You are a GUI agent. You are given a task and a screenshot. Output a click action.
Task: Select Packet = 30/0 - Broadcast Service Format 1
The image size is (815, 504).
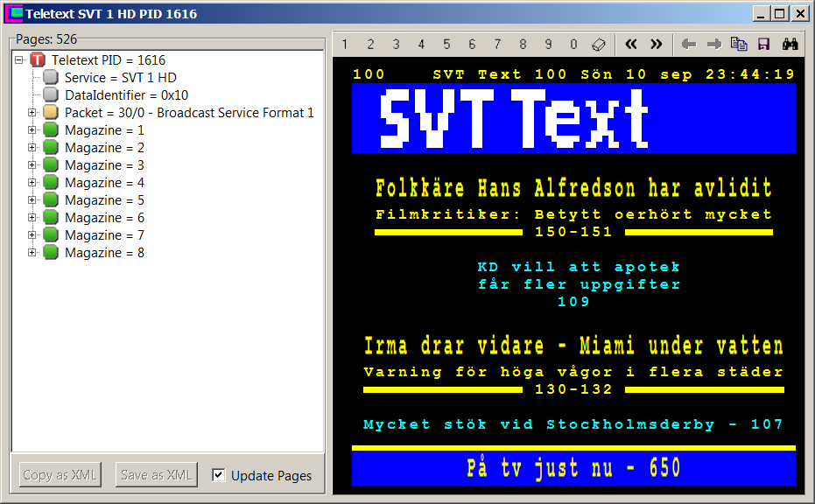(x=189, y=113)
